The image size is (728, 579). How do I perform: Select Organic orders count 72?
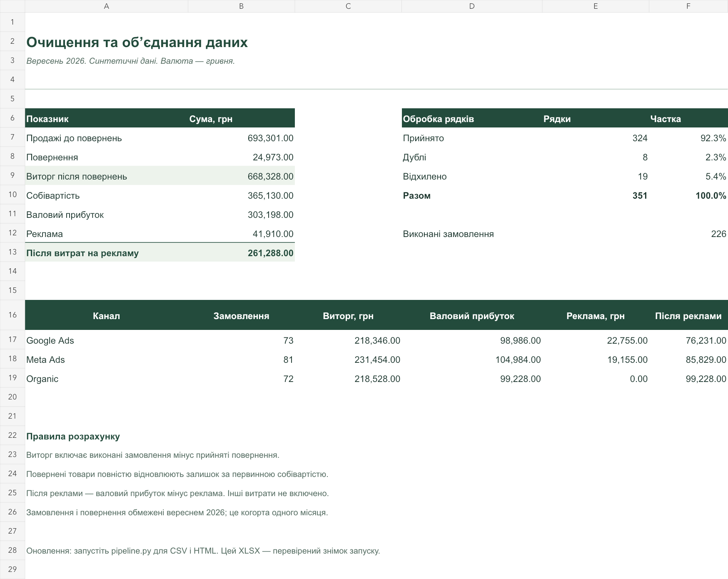coord(288,379)
